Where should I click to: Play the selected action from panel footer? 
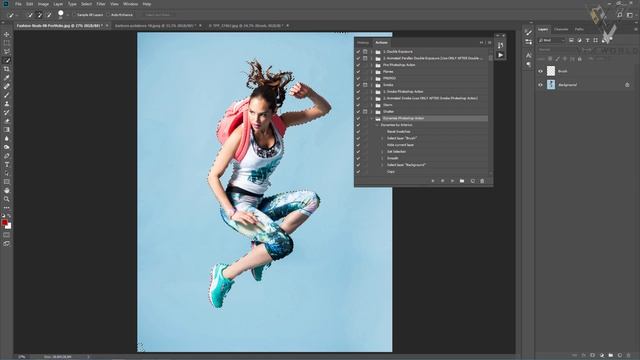452,181
